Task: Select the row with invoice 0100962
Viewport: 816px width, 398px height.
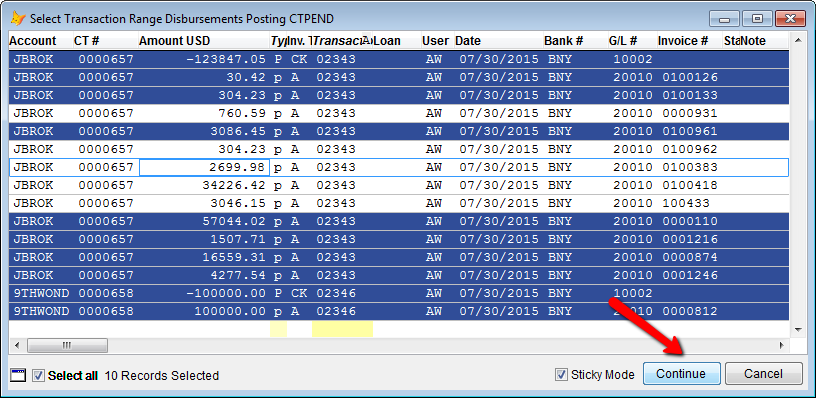Action: point(399,149)
